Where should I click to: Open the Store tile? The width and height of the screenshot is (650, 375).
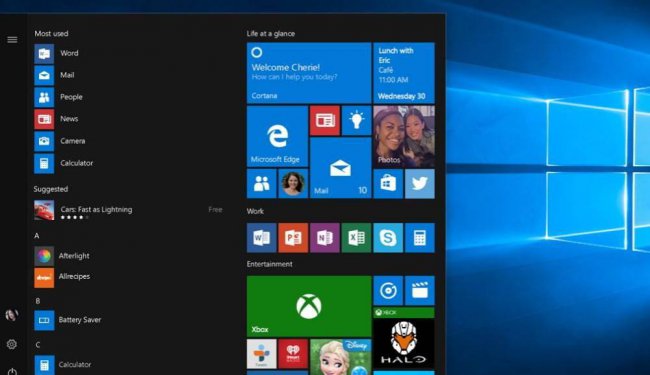(388, 184)
